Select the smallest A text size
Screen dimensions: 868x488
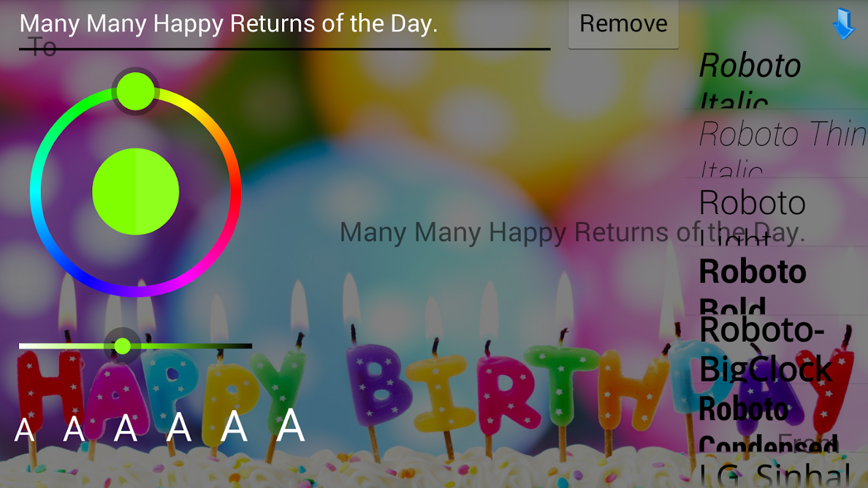[x=24, y=430]
